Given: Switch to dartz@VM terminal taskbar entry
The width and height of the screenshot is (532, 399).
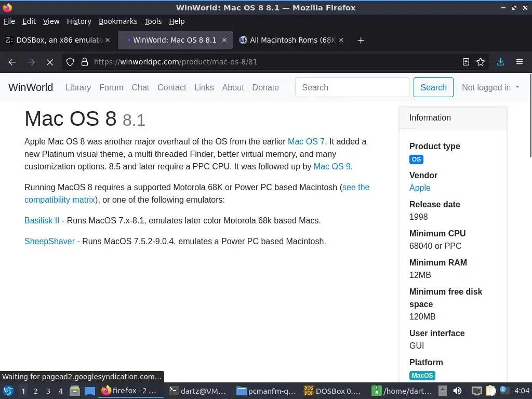Looking at the screenshot, I should coord(197,391).
